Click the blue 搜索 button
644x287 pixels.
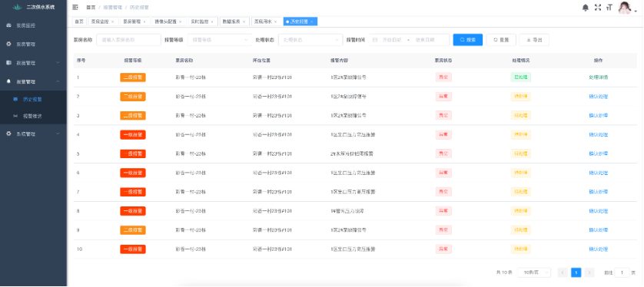pyautogui.click(x=468, y=40)
